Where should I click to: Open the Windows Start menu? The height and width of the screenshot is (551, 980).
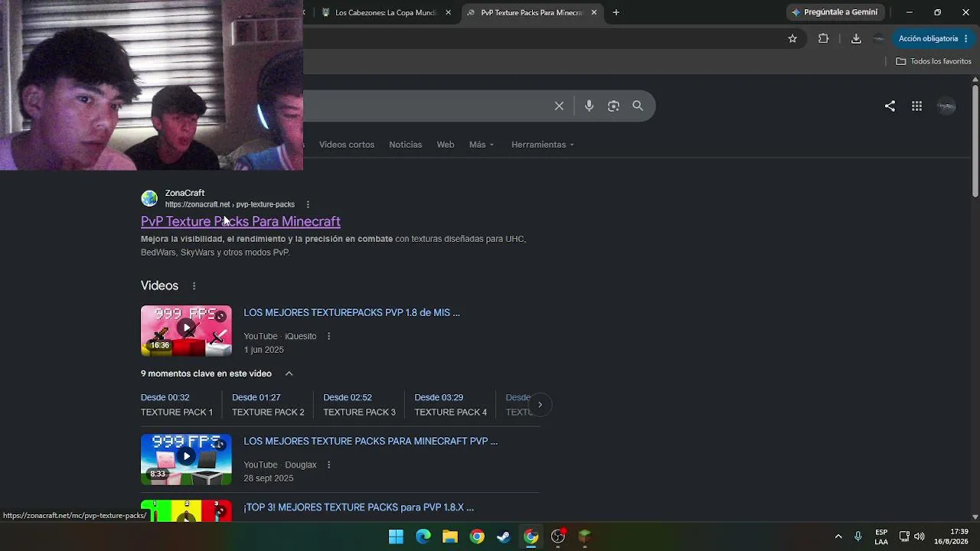coord(396,536)
